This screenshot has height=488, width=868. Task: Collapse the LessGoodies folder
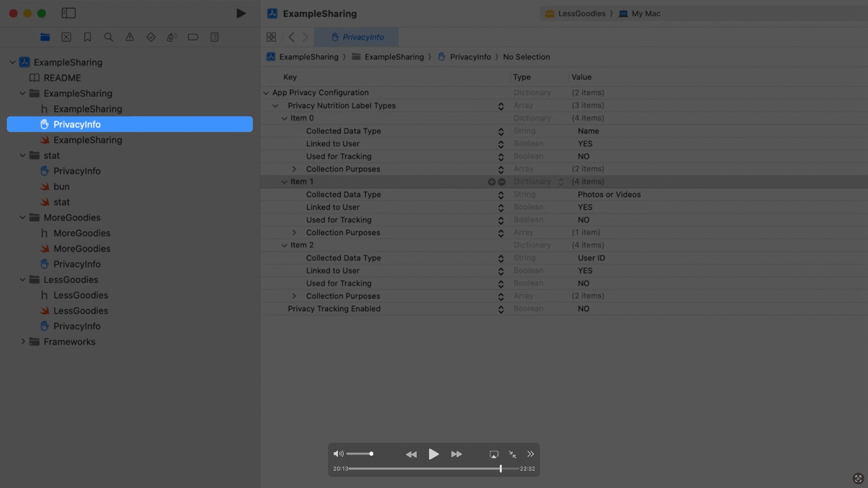[x=23, y=279]
